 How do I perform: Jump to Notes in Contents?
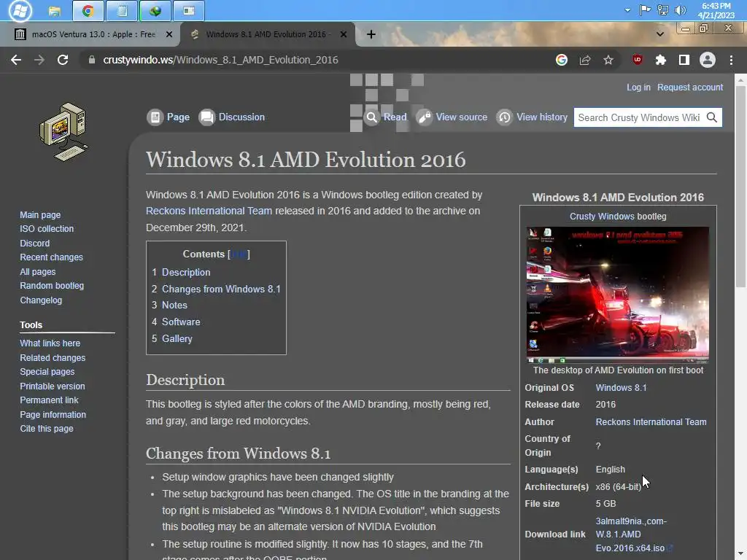point(174,306)
